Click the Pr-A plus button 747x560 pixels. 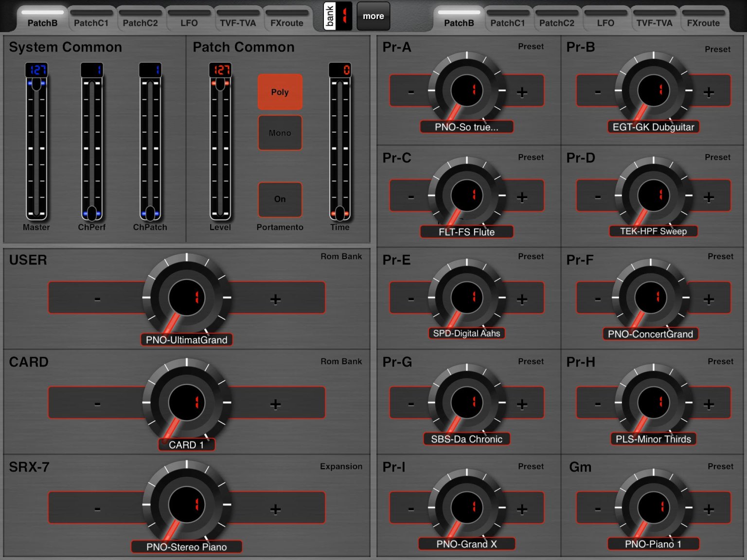pos(522,92)
